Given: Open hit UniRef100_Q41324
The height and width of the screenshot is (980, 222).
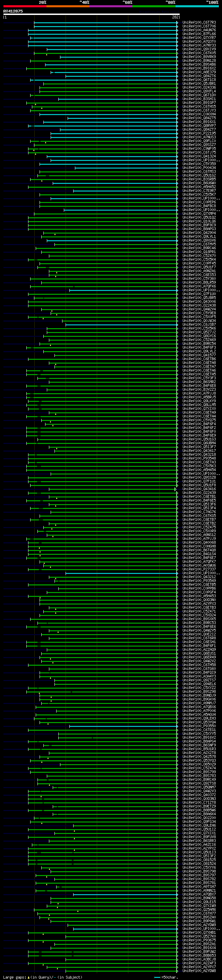Looking at the screenshot, I should (199, 156).
